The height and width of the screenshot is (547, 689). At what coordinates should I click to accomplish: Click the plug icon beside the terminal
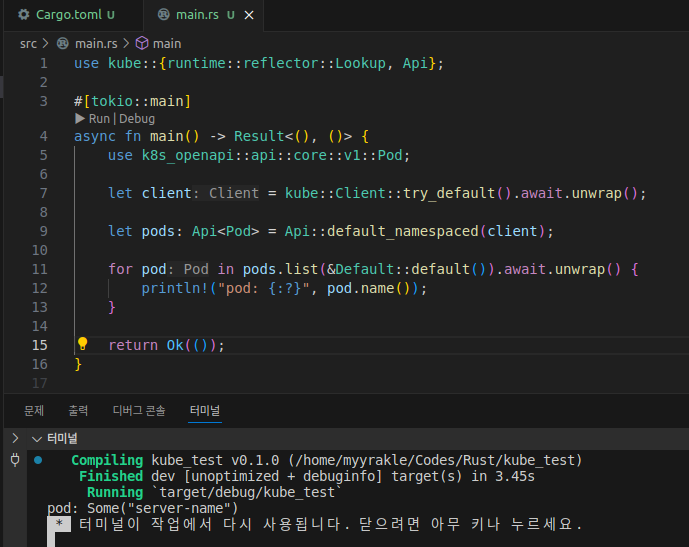15,460
